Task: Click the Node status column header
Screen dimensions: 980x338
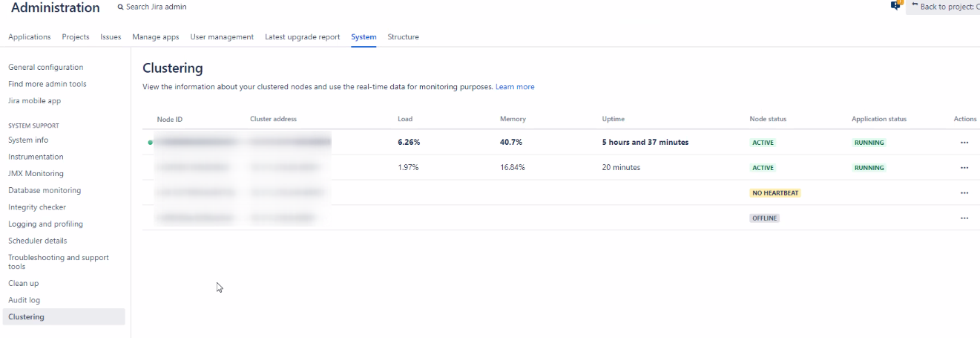Action: coord(768,119)
